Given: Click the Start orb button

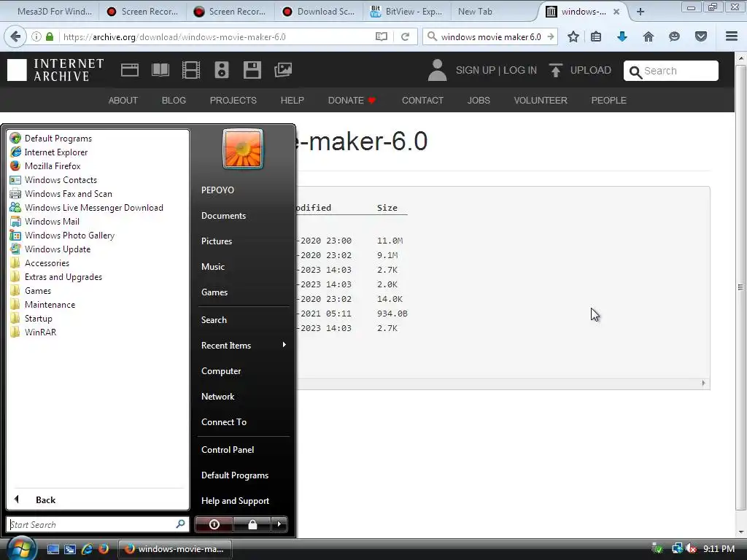Looking at the screenshot, I should 20,548.
